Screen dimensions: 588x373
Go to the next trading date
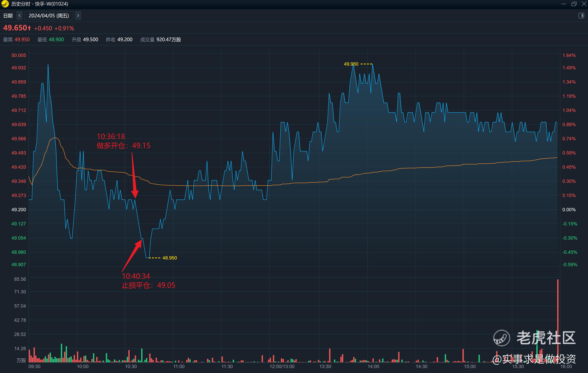pyautogui.click(x=78, y=16)
